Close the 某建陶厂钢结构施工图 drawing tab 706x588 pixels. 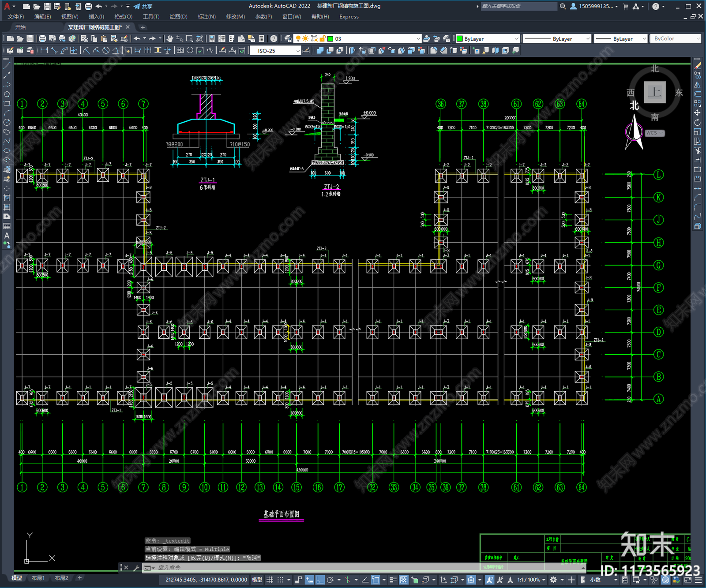(x=128, y=27)
